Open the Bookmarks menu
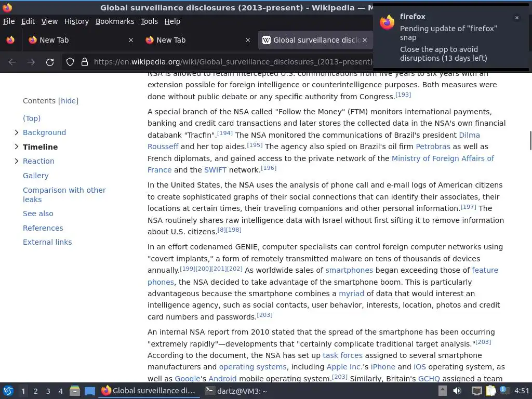Viewport: 532px width, 399px height. [115, 21]
